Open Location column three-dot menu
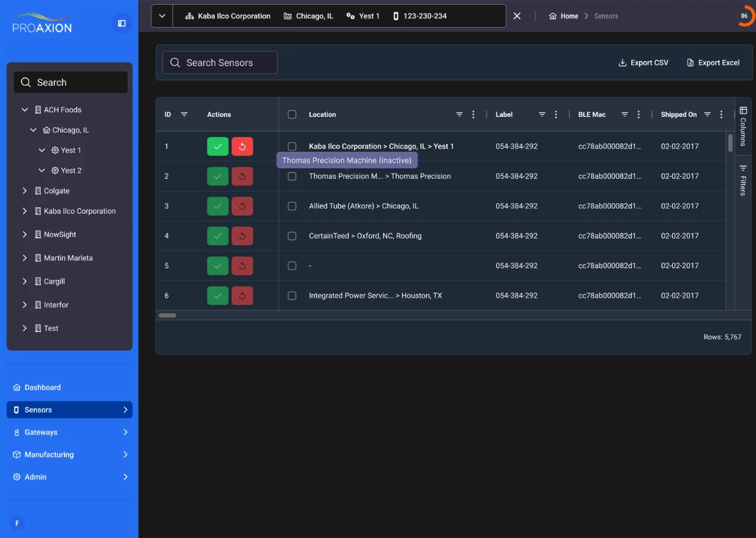The height and width of the screenshot is (538, 756). (x=473, y=115)
